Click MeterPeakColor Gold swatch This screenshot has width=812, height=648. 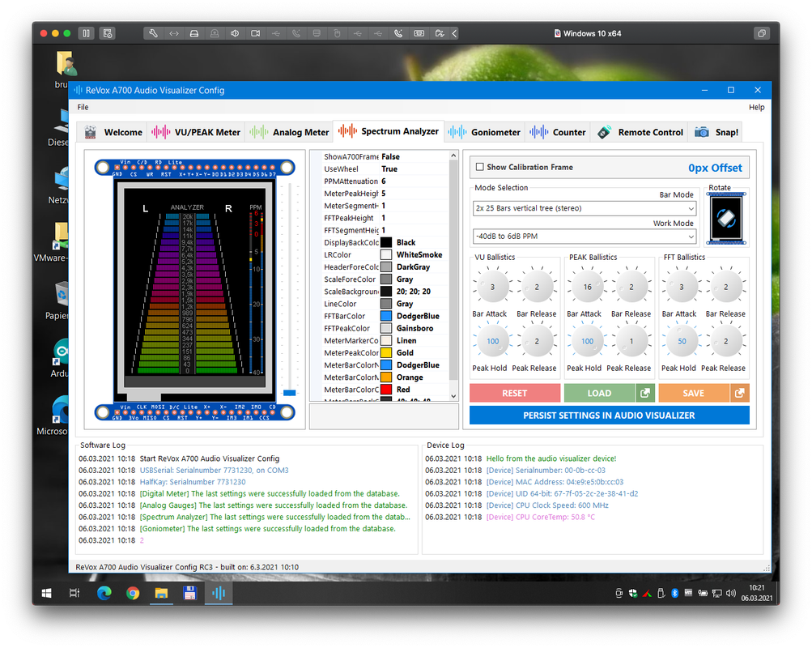coord(386,352)
